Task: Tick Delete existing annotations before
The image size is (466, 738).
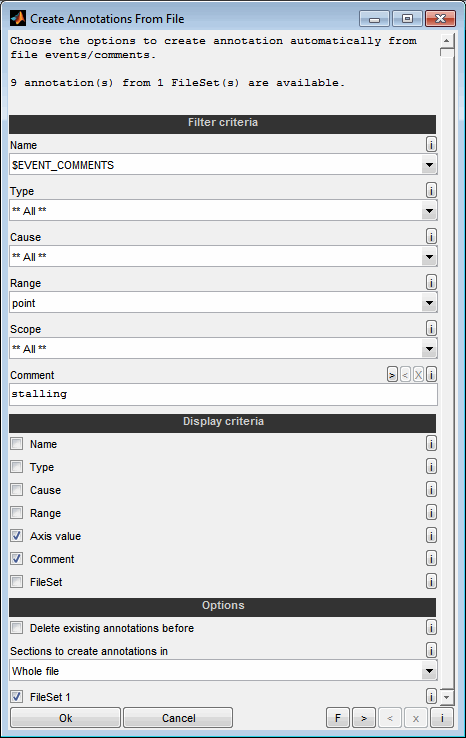Action: click(x=17, y=627)
